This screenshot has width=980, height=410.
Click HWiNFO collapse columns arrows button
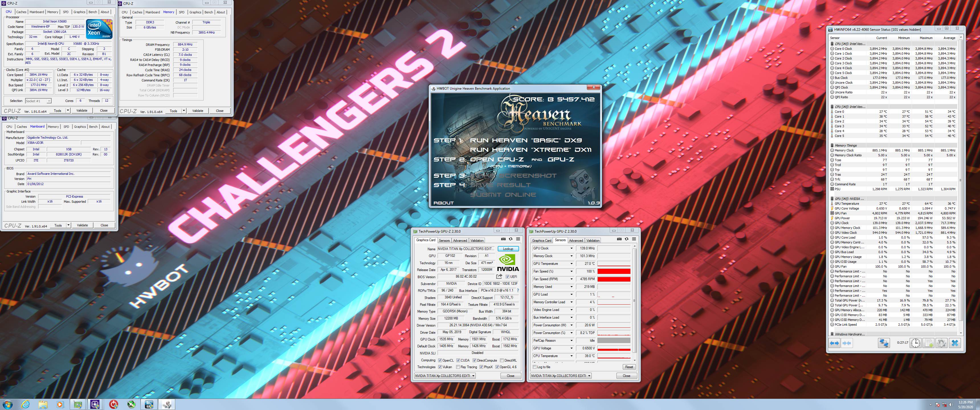click(847, 343)
